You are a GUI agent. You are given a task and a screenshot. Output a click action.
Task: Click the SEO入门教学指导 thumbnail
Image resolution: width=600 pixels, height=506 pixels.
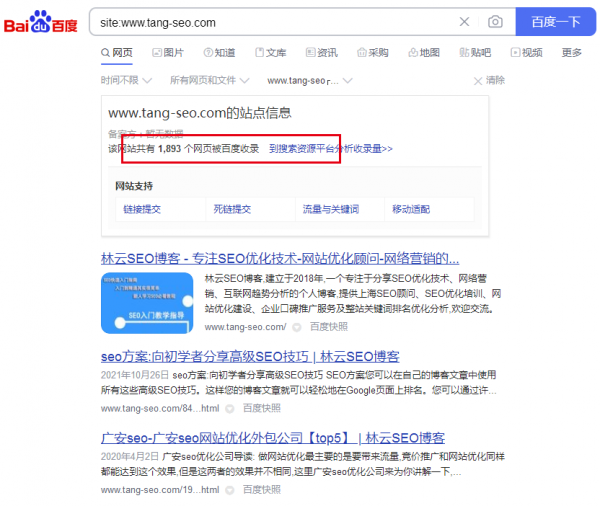(147, 303)
